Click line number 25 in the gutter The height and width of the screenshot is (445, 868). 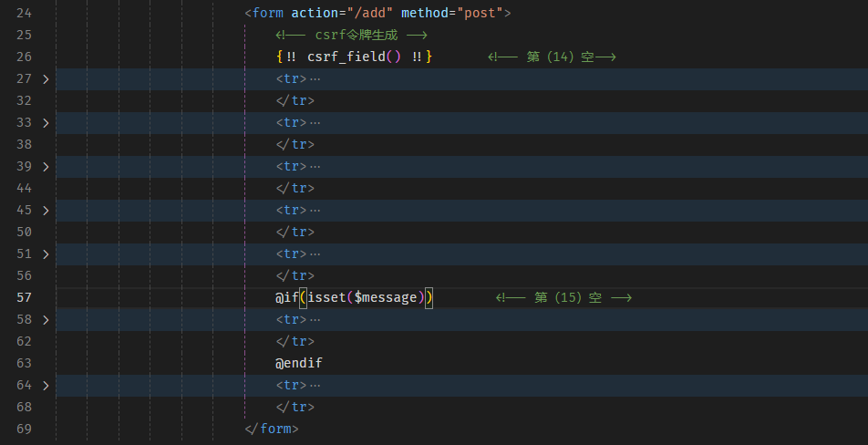24,35
